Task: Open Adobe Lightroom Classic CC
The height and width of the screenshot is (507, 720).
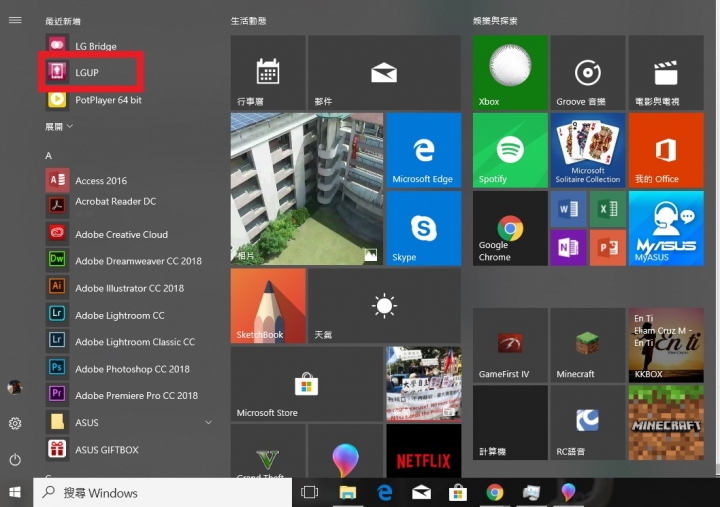Action: [x=120, y=342]
